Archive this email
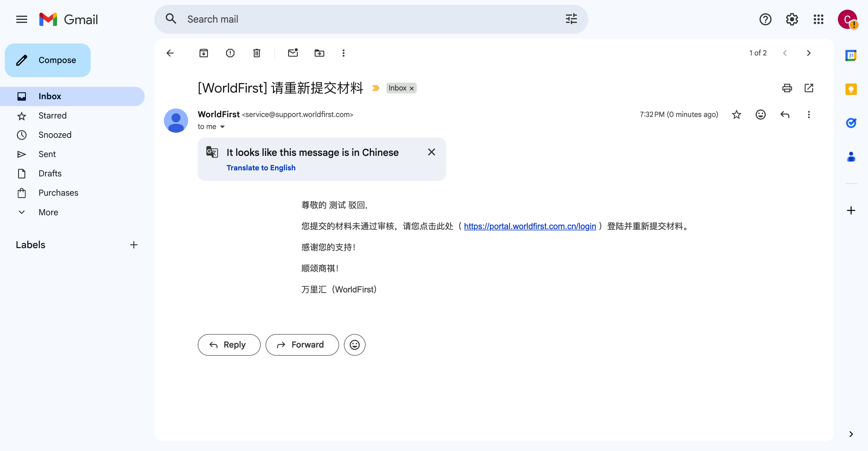Viewport: 868px width, 451px height. click(203, 53)
